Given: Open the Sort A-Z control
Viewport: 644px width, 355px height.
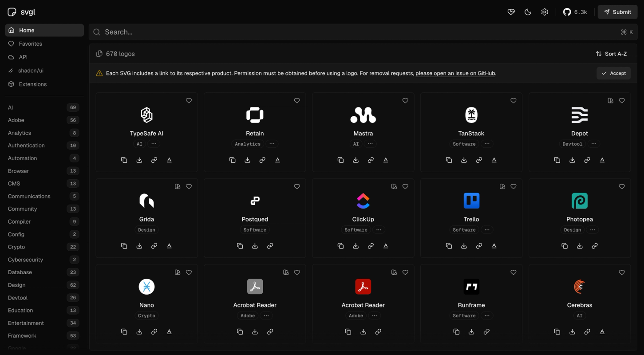Looking at the screenshot, I should coord(611,54).
